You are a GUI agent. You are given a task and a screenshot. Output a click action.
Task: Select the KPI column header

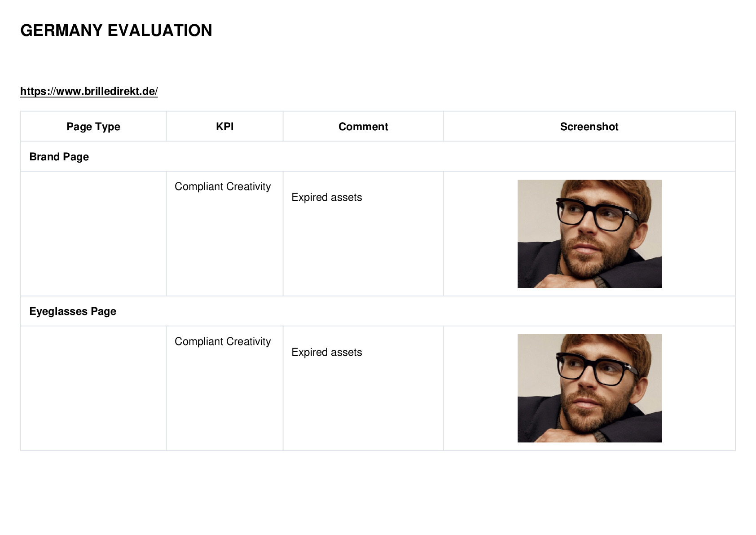click(224, 127)
